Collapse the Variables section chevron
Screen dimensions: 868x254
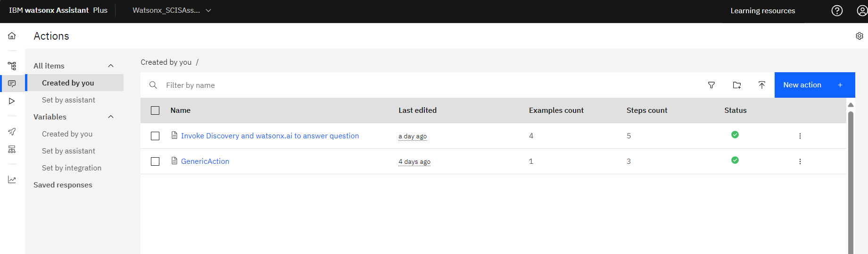pyautogui.click(x=111, y=117)
